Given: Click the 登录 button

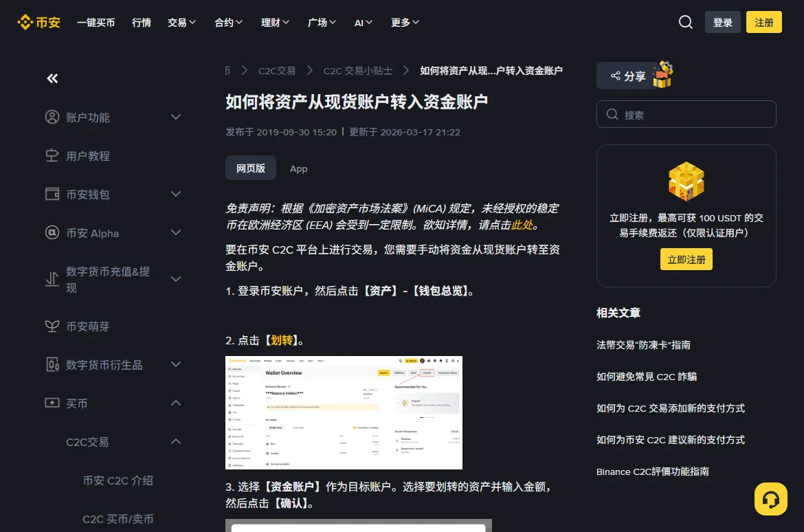Looking at the screenshot, I should pos(722,22).
